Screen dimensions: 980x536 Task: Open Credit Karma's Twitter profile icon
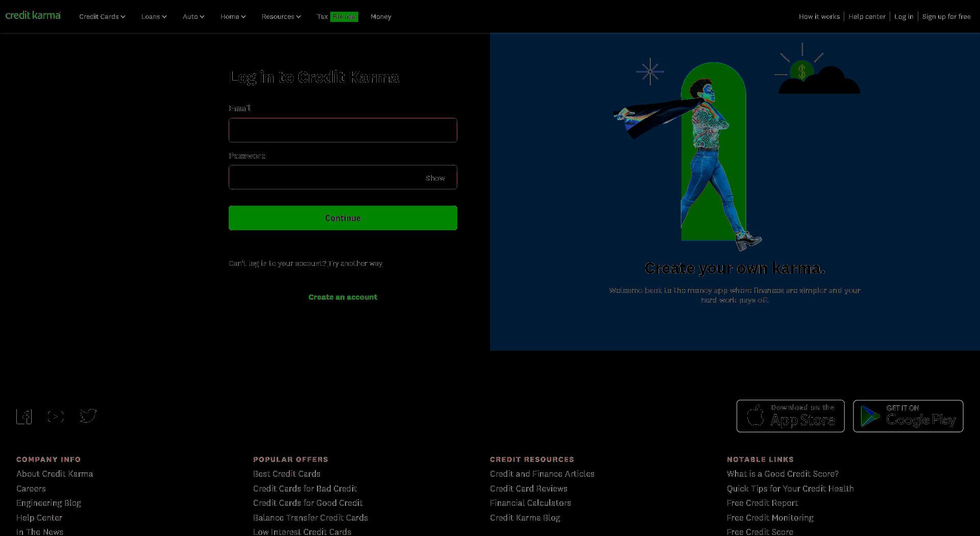pos(88,416)
